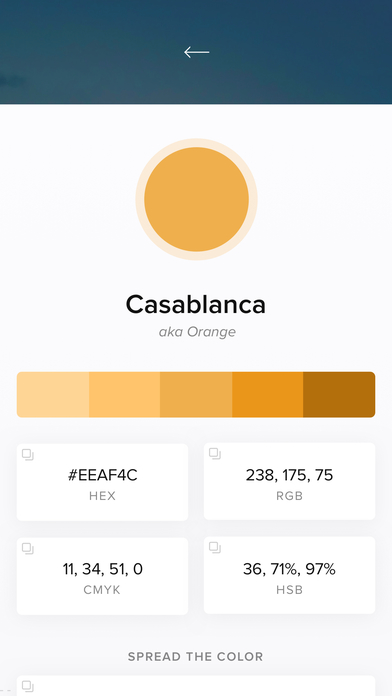Select the darkest brown-orange shade swatch
Viewport: 392px width, 696px height.
(339, 395)
